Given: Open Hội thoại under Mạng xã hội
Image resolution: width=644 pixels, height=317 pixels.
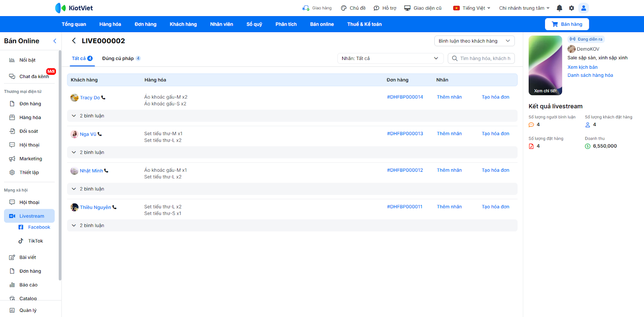Looking at the screenshot, I should 29,202.
